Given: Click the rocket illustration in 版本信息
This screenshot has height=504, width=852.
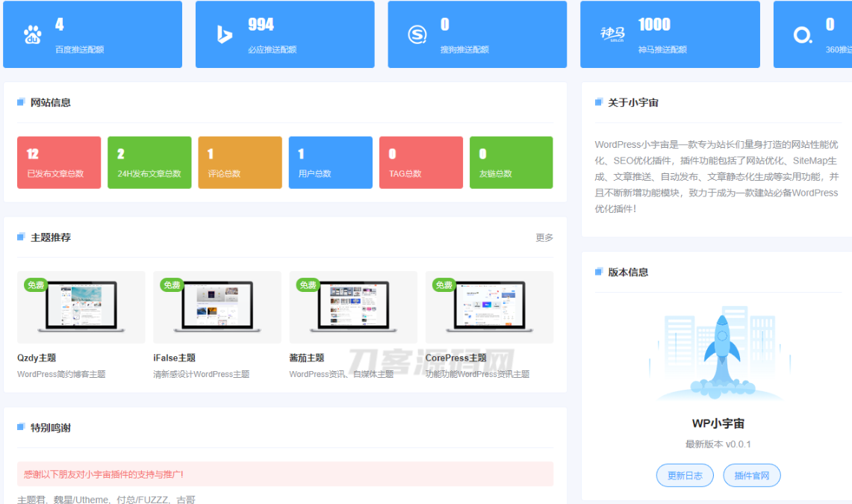Looking at the screenshot, I should point(721,353).
